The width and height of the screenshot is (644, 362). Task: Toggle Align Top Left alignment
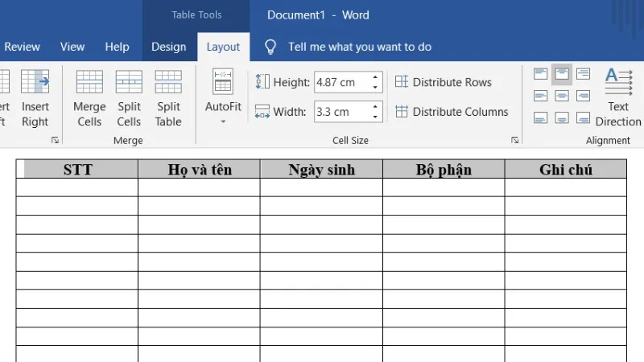540,74
